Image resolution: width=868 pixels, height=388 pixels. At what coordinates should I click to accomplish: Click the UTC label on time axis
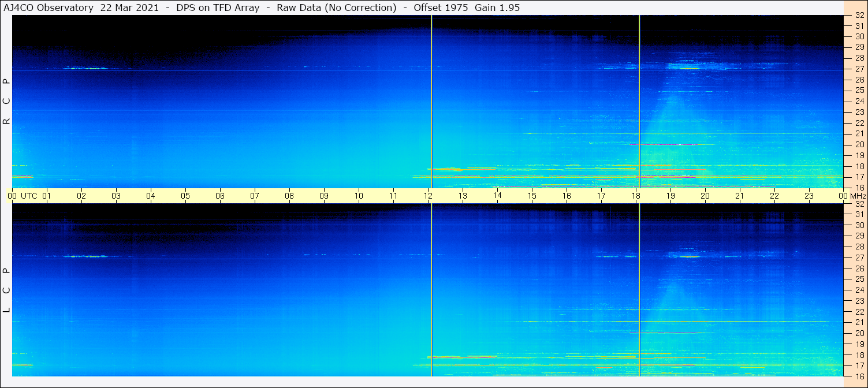point(29,196)
